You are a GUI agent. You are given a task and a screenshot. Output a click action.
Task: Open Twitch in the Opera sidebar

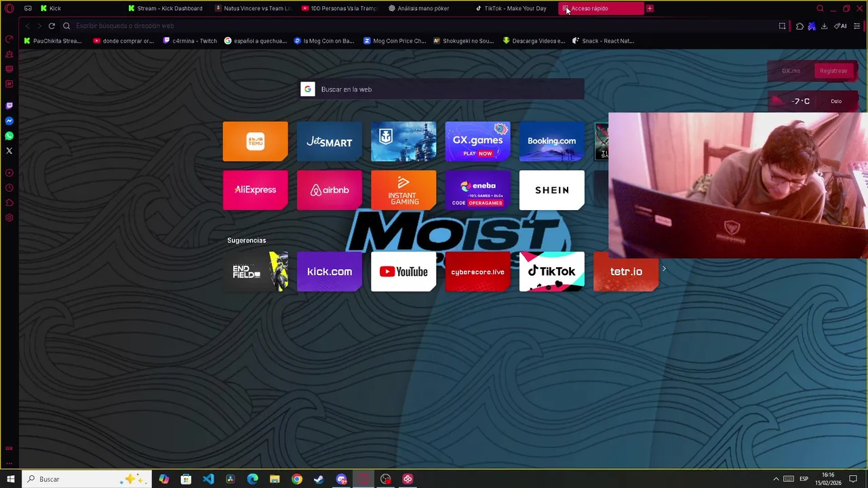[x=9, y=106]
